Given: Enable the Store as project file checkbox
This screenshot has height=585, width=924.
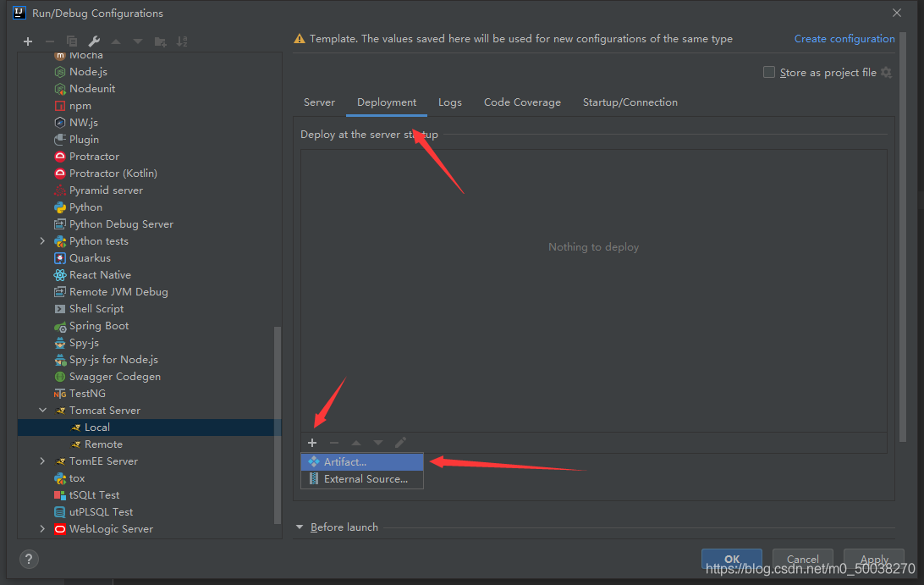Looking at the screenshot, I should click(769, 73).
